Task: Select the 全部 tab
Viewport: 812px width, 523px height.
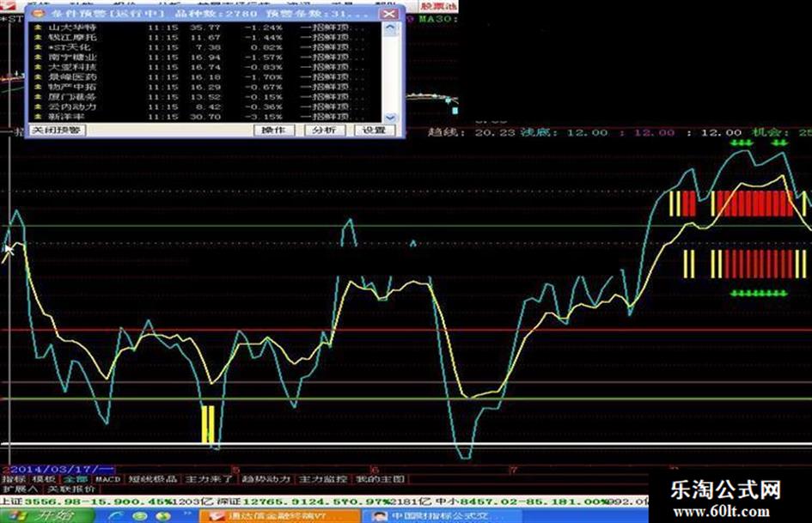Action: (x=76, y=479)
